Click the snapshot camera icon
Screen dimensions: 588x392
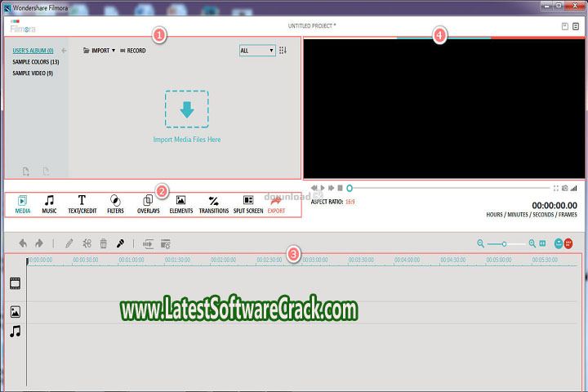[x=565, y=189]
